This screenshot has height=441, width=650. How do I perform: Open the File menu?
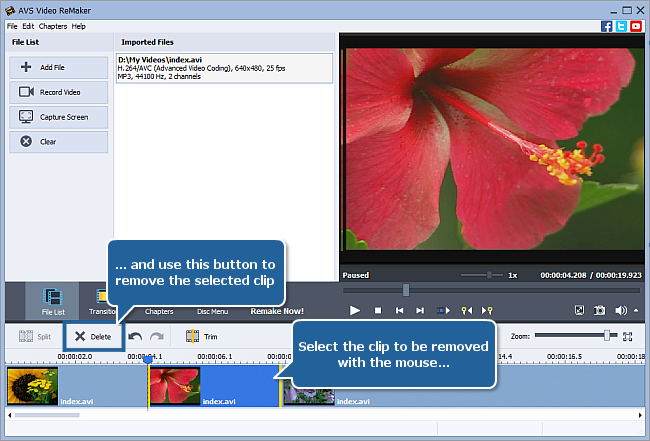click(x=12, y=26)
